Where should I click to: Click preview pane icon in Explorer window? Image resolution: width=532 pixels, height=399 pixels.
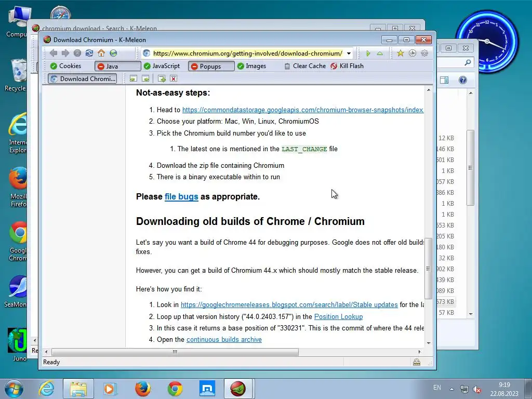point(444,79)
